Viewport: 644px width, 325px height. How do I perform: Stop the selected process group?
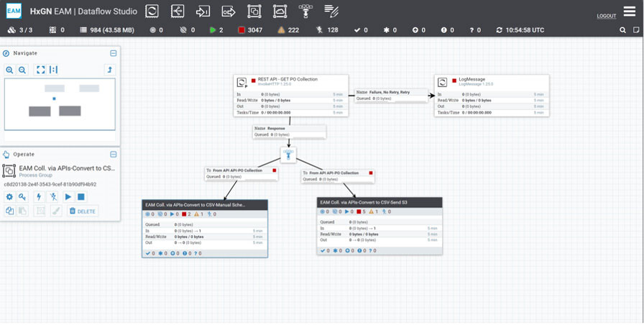click(81, 197)
